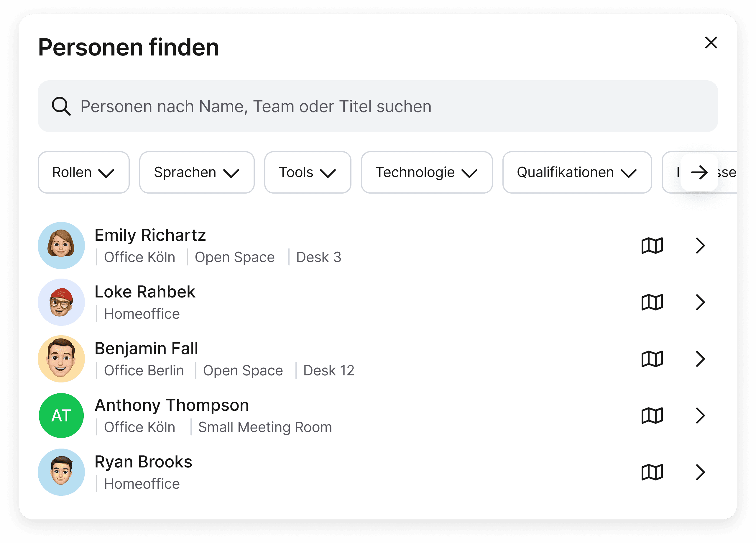Open the Technologie filter options

pos(426,172)
